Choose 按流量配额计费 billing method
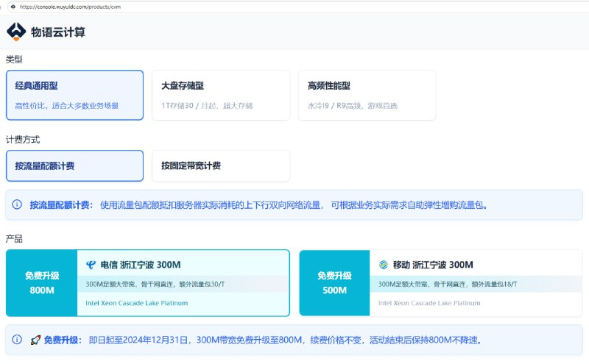589x364 pixels. 75,166
